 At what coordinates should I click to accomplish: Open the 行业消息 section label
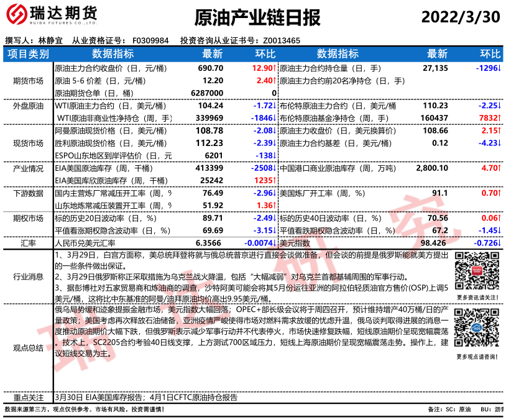[x=28, y=276]
